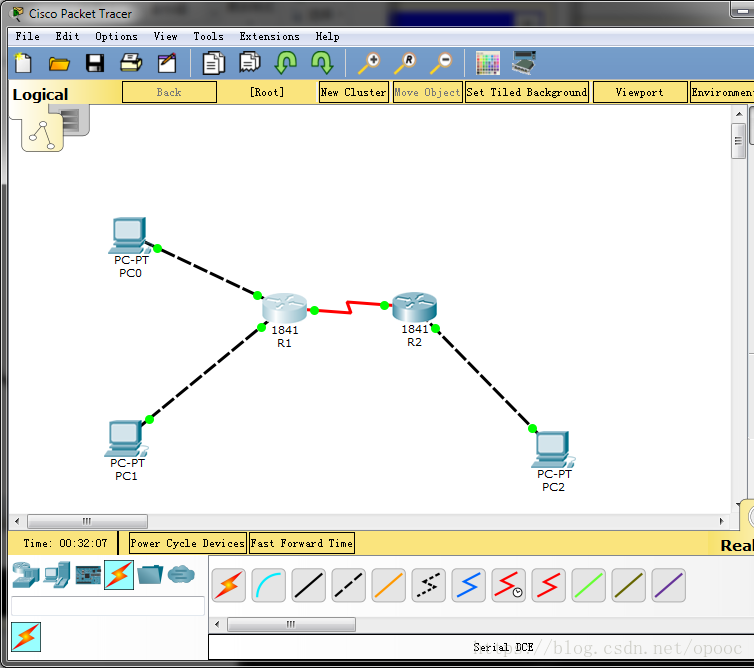Viewport: 754px width, 668px height.
Task: Choose Copper Cross-Over cable (dashed black)
Action: tap(349, 585)
